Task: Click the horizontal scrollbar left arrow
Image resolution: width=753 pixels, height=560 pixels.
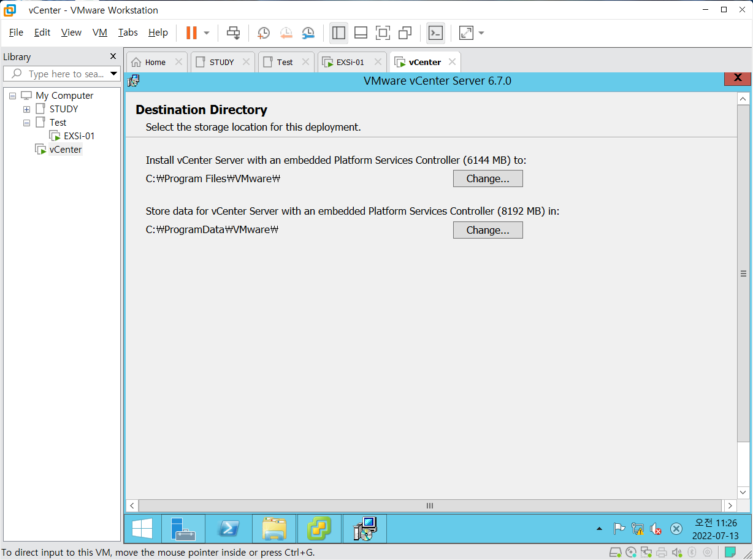Action: click(x=132, y=506)
